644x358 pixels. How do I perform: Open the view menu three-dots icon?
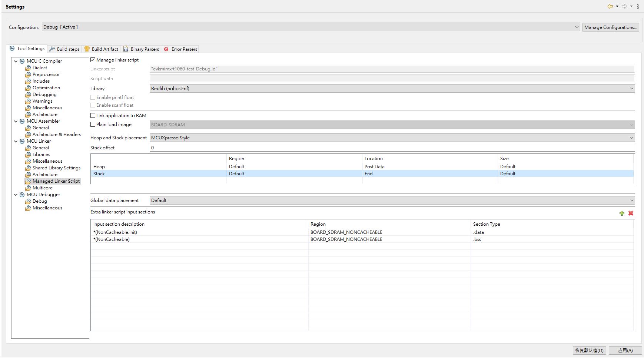pos(638,6)
